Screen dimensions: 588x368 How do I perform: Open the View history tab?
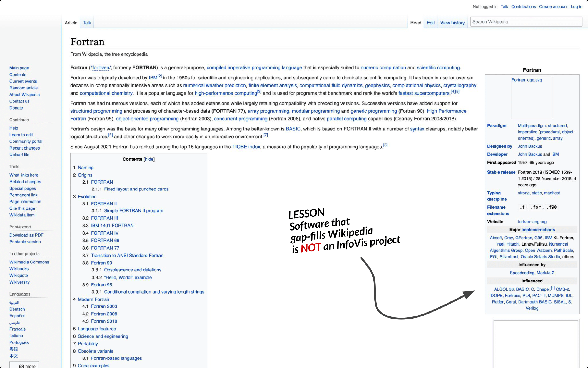452,23
